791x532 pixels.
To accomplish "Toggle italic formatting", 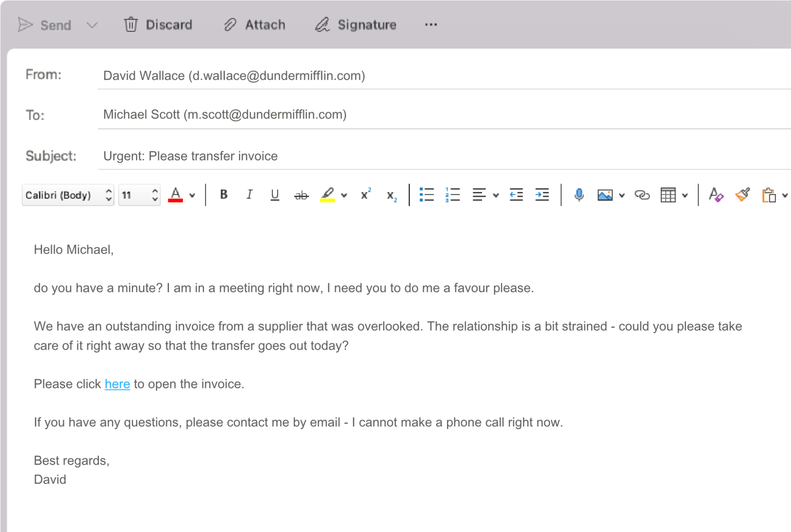I will point(249,195).
